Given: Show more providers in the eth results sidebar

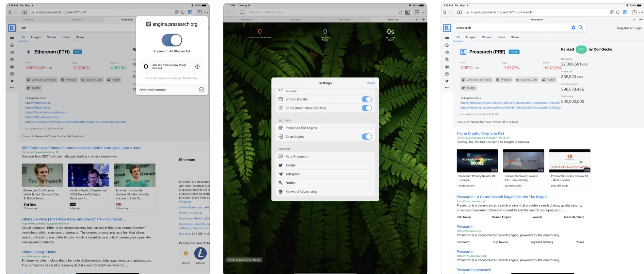Looking at the screenshot, I should (12, 88).
